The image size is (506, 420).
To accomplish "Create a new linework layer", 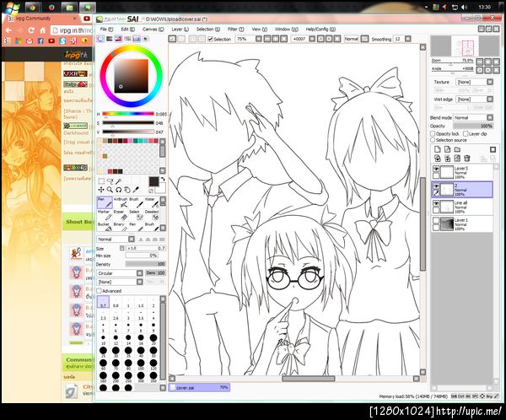I will [447, 149].
